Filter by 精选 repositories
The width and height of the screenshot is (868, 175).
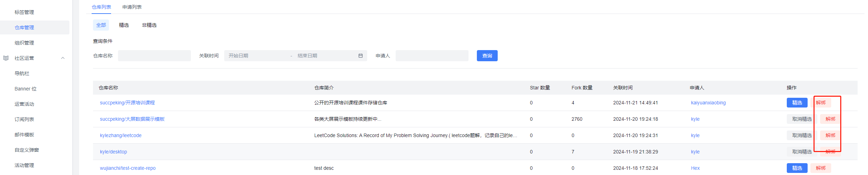[124, 25]
